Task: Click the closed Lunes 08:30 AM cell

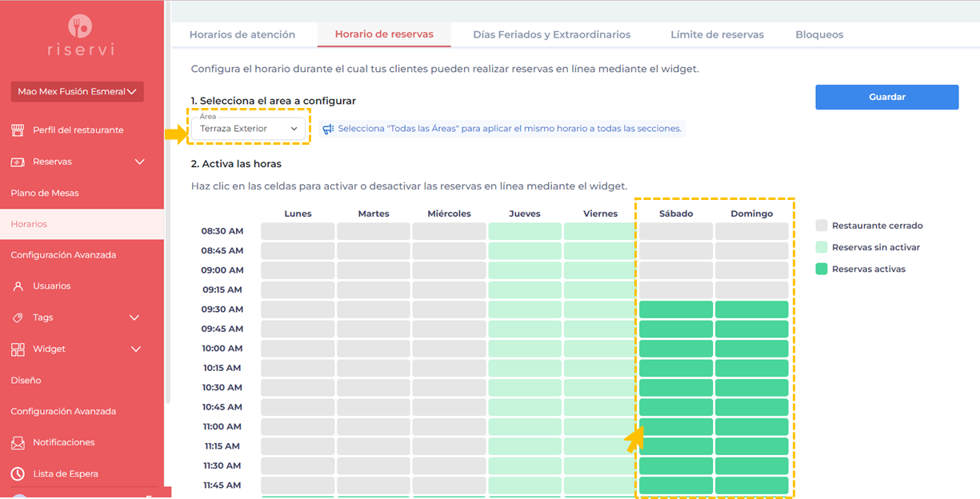Action: [x=298, y=231]
